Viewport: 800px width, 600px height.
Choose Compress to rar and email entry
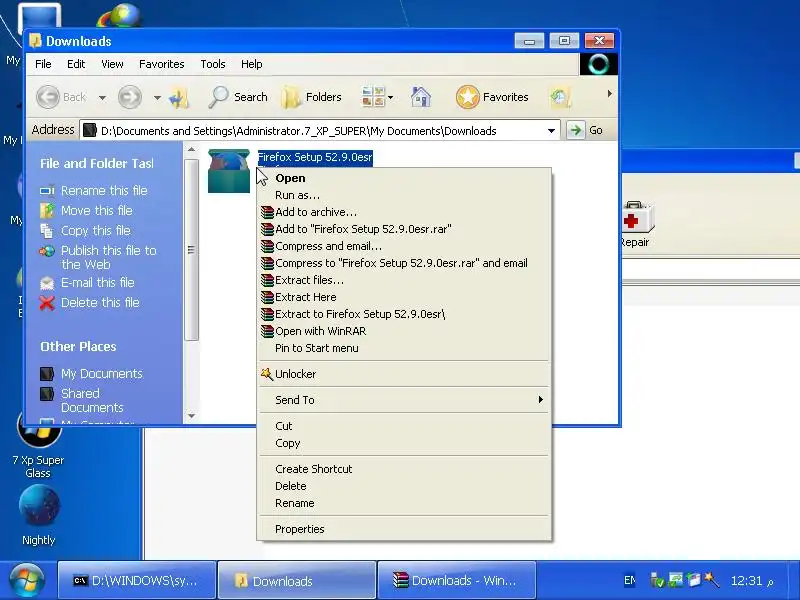click(x=404, y=263)
